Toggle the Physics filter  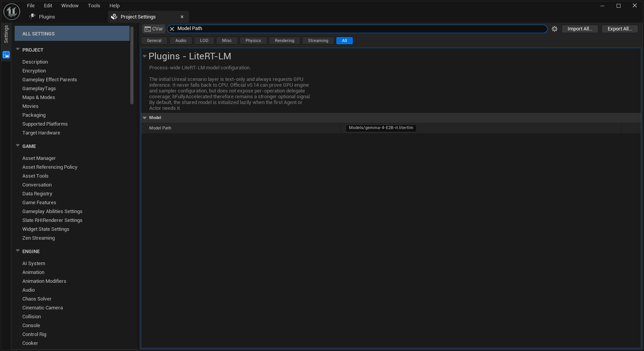click(253, 40)
